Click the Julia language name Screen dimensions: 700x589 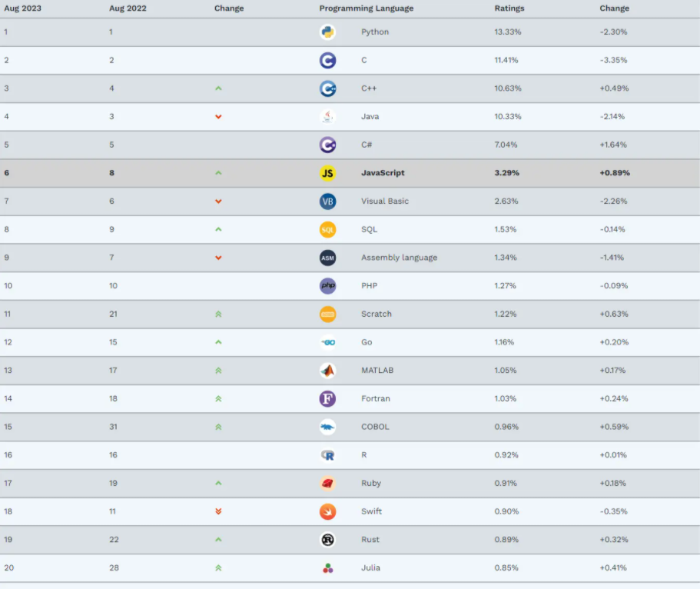click(372, 568)
